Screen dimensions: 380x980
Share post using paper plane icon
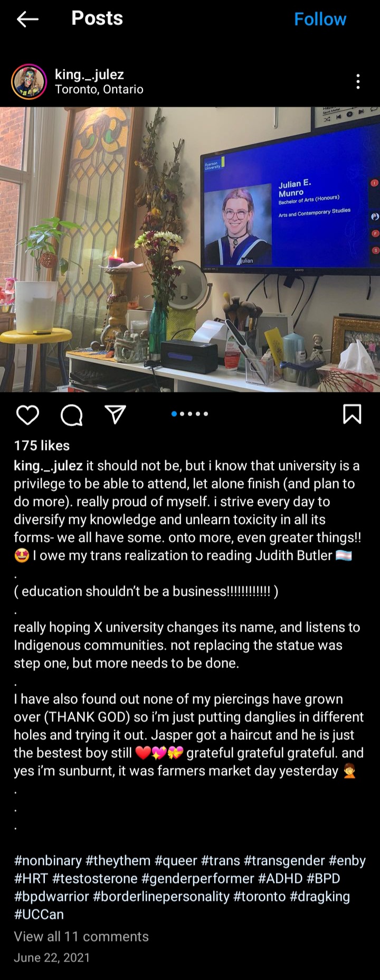click(115, 415)
